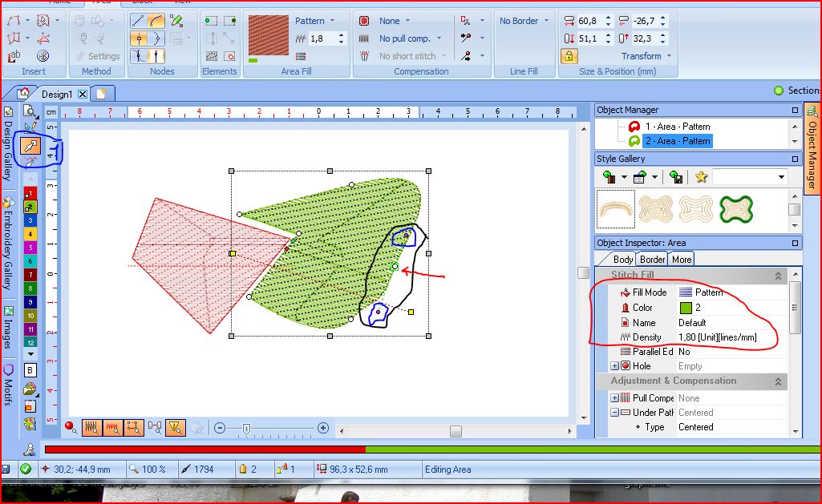Viewport: 822px width, 504px height.
Task: Open the Design1 document tab
Action: (x=57, y=95)
